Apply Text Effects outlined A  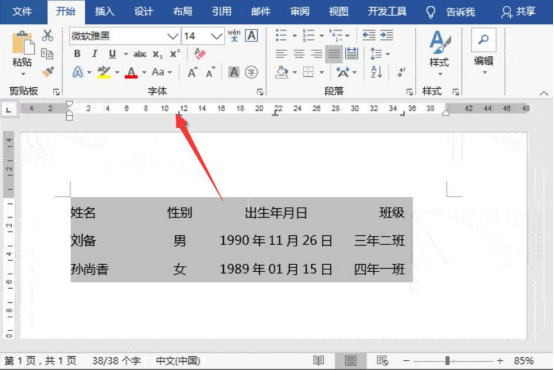point(78,72)
